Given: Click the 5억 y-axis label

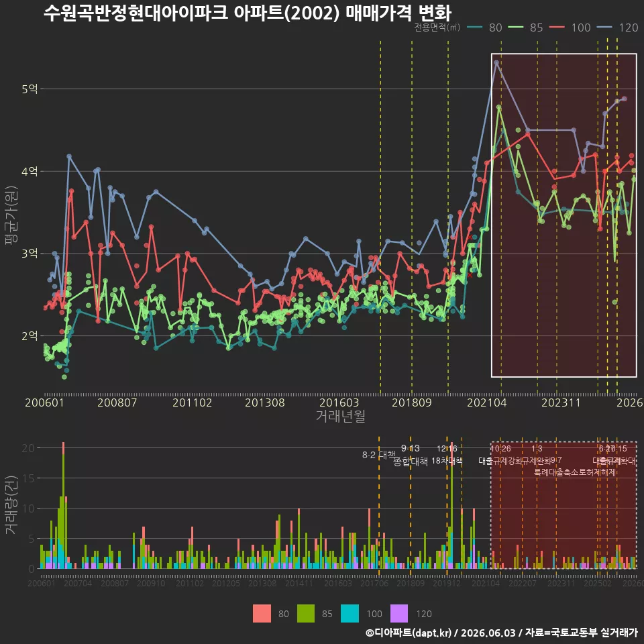Looking at the screenshot, I should pyautogui.click(x=30, y=89).
